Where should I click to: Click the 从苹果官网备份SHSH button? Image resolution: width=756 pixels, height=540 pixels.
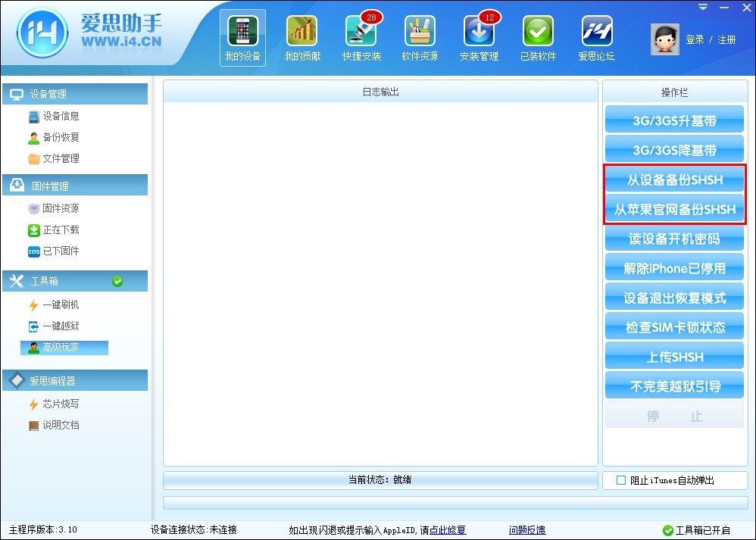pyautogui.click(x=674, y=209)
